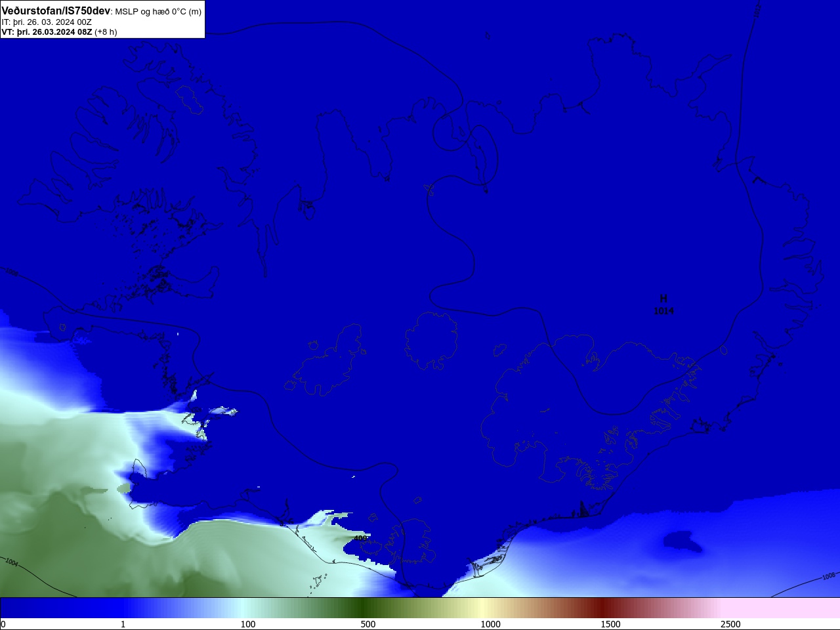The image size is (840, 630).
Task: Select the IT initialization time line 00Z
Action: tap(47, 22)
